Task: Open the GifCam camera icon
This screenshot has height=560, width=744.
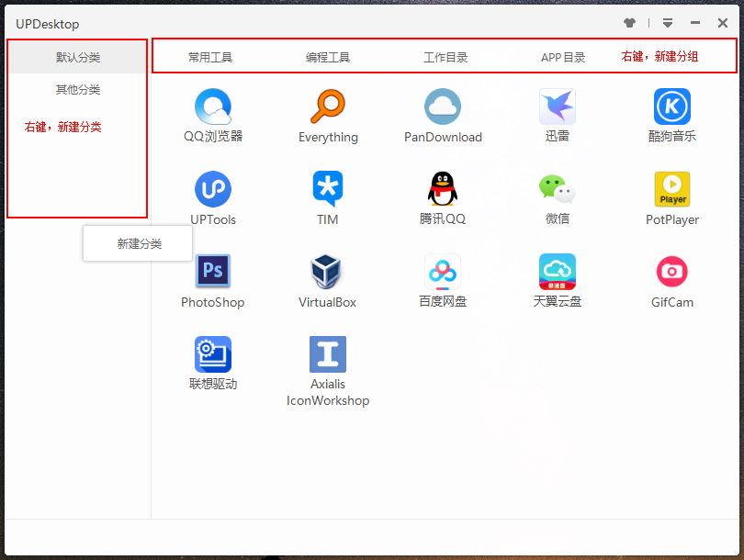Action: pyautogui.click(x=672, y=272)
